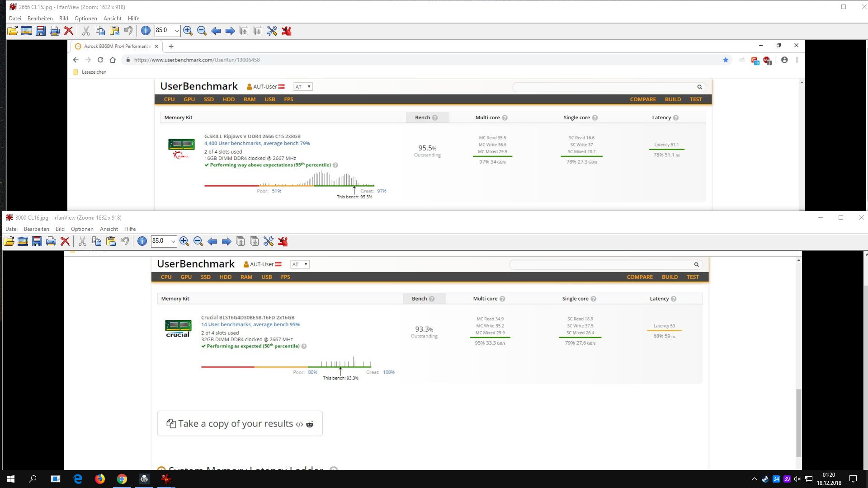Expand the 85.0 zoom dropdown in top window
The width and height of the screenshot is (868, 488).
click(x=176, y=31)
